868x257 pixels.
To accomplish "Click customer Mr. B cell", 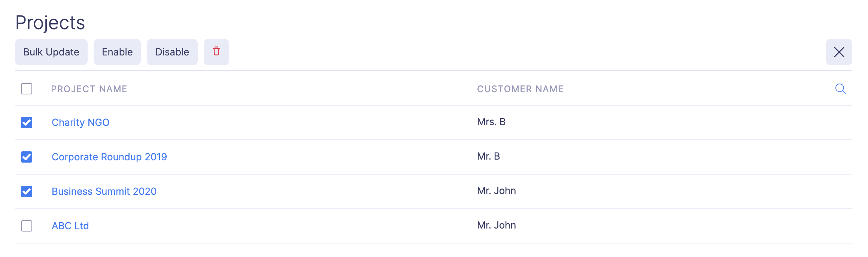I will pos(488,156).
